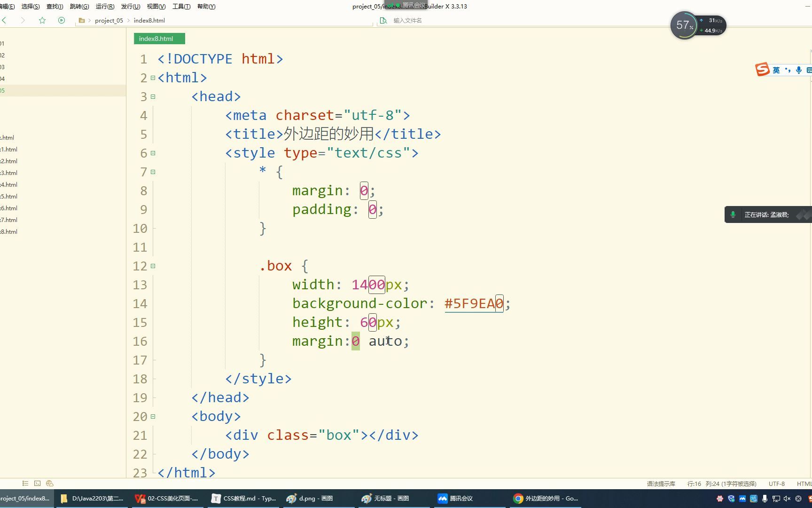Go back with the navigation arrow
The image size is (812, 508).
(4, 20)
